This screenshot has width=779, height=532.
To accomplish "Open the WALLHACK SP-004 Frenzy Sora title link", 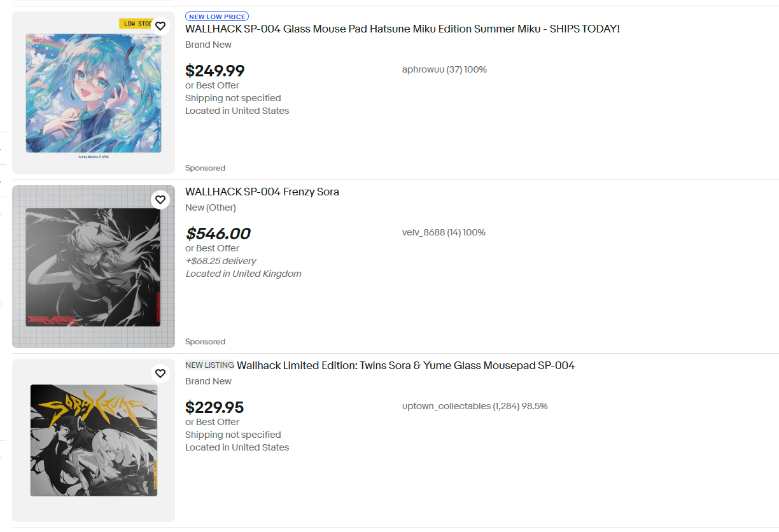I will click(262, 192).
